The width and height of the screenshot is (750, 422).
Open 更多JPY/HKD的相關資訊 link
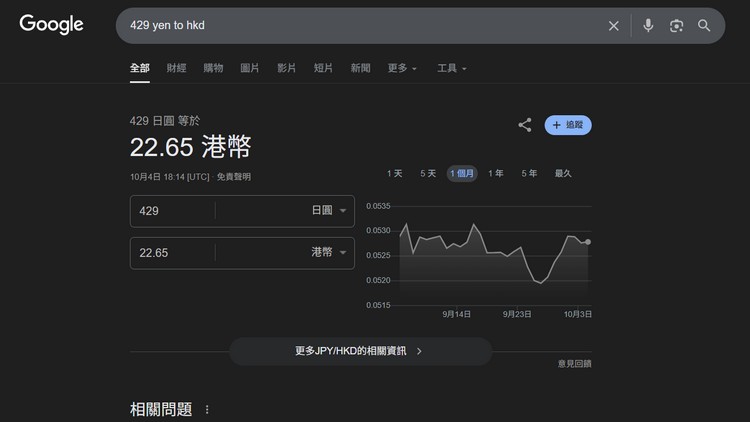[x=360, y=351]
